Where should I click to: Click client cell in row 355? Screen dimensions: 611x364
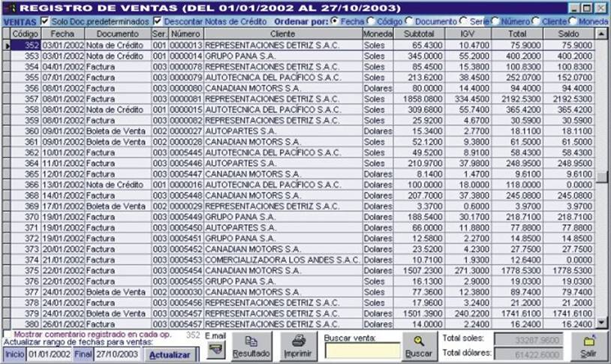(x=283, y=77)
